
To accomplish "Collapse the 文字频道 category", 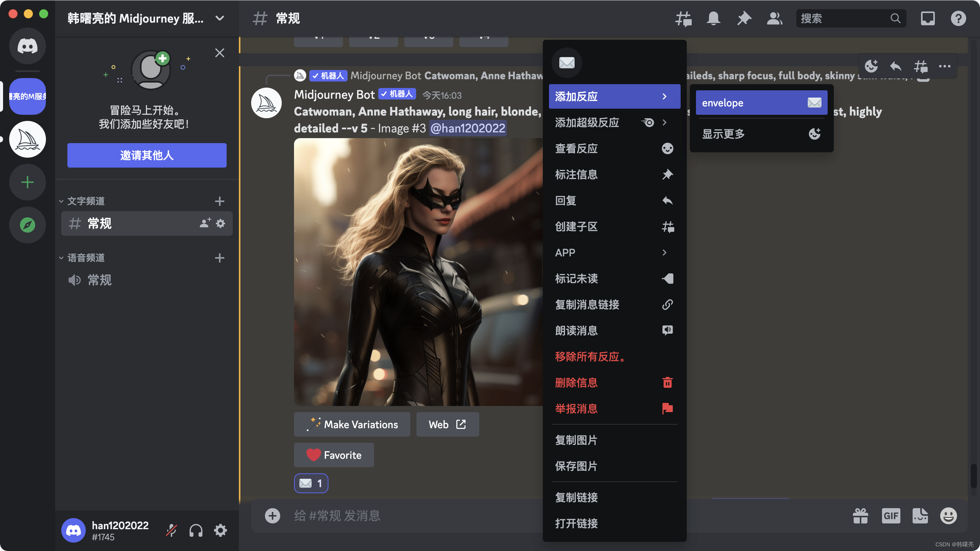I will 82,201.
